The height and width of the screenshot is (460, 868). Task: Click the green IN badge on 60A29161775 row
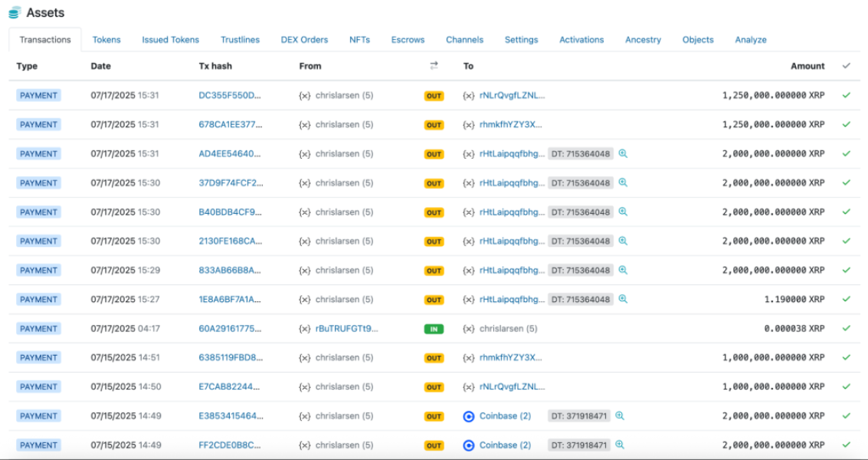click(x=434, y=329)
